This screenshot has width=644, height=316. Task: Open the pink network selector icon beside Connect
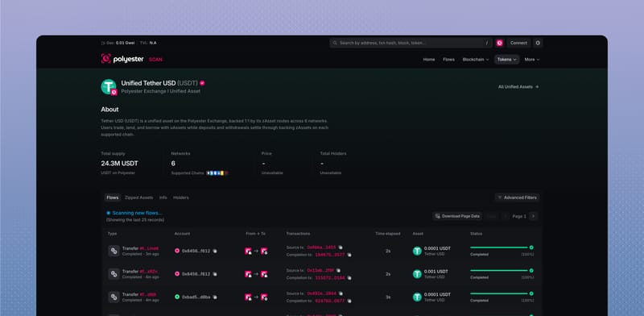[x=499, y=43]
